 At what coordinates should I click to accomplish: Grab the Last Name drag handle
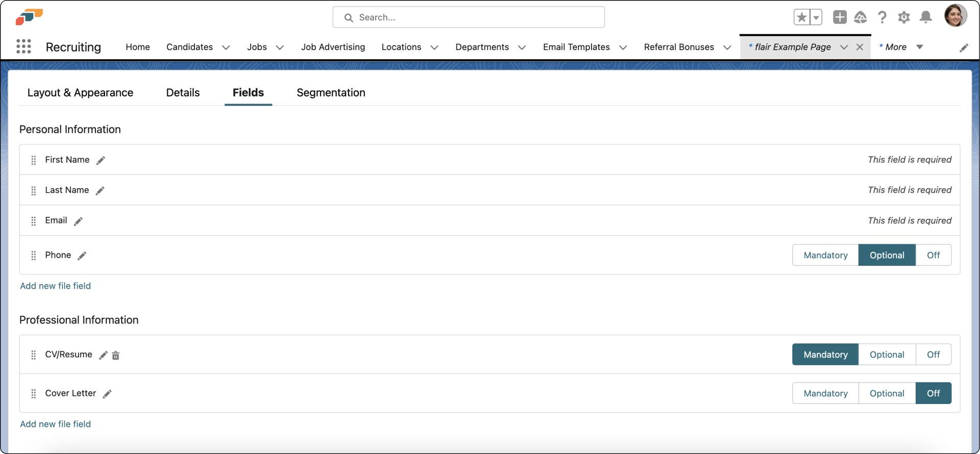pyautogui.click(x=34, y=190)
